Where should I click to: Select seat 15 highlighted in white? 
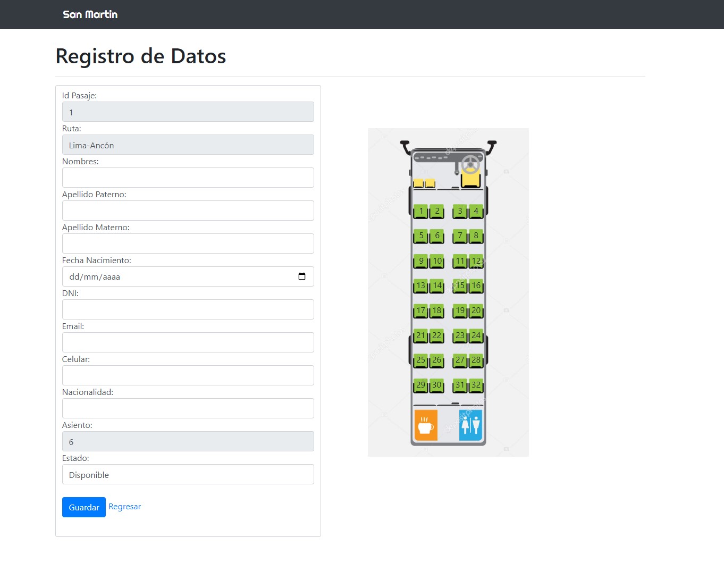(x=460, y=286)
